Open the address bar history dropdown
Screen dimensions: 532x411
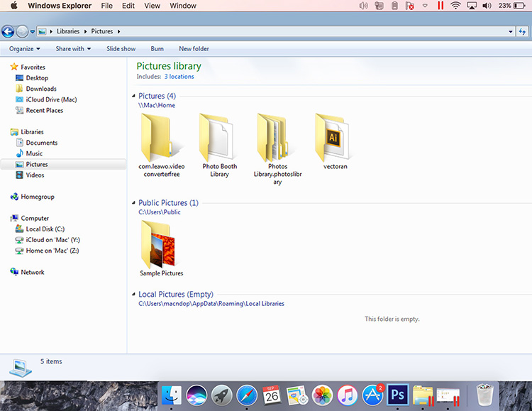click(511, 32)
